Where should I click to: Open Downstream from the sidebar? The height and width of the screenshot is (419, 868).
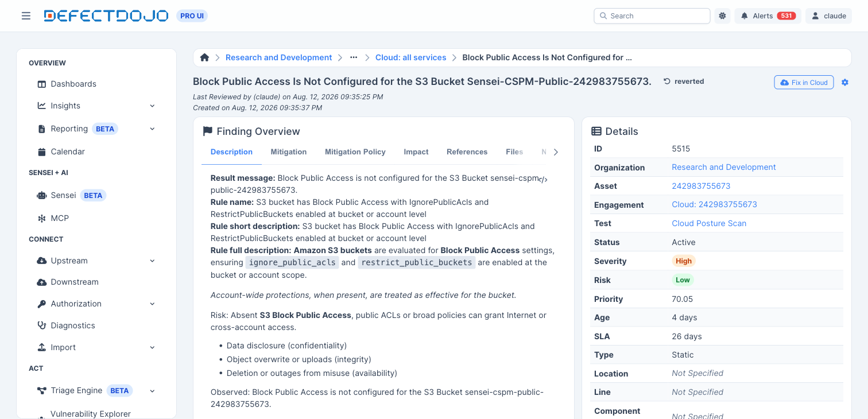tap(75, 282)
